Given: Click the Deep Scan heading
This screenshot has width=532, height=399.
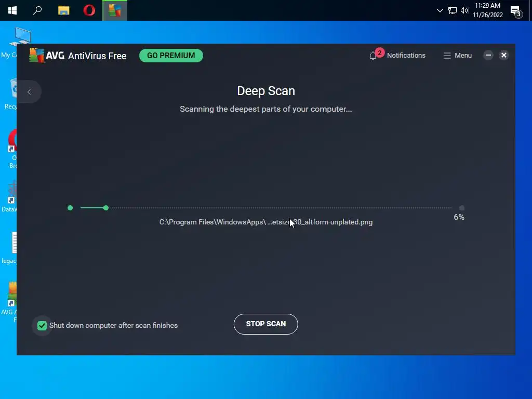Looking at the screenshot, I should (266, 91).
